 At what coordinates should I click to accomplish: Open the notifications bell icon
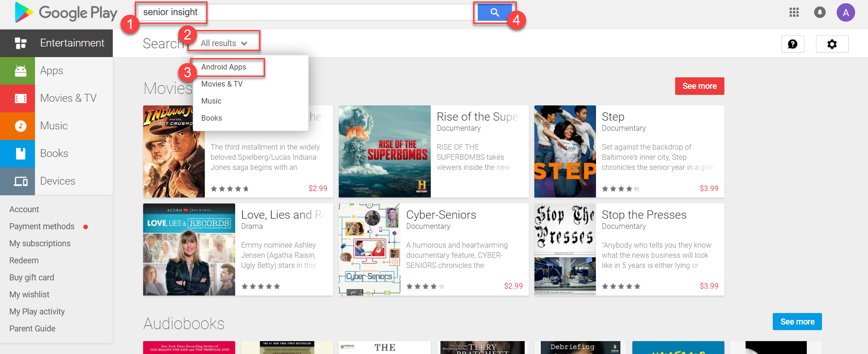tap(820, 12)
